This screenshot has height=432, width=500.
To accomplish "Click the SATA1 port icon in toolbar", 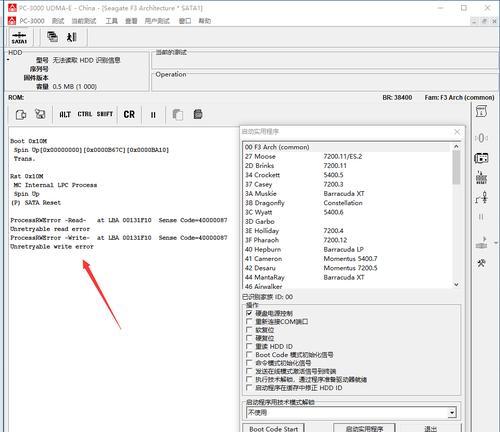I will click(x=19, y=38).
